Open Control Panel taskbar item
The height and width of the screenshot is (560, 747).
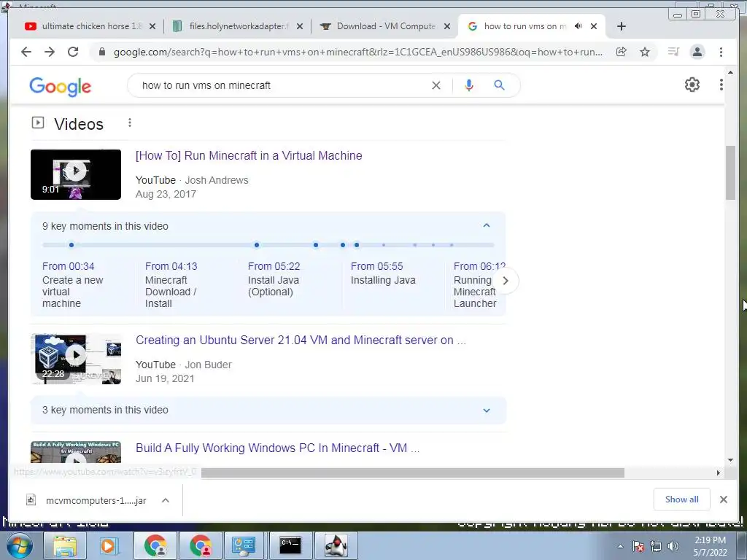pos(244,545)
